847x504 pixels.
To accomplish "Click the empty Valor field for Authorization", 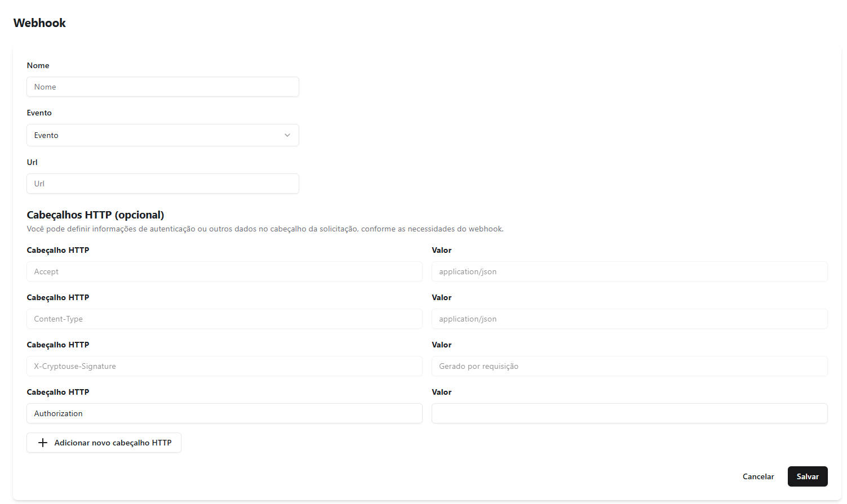I will point(629,413).
